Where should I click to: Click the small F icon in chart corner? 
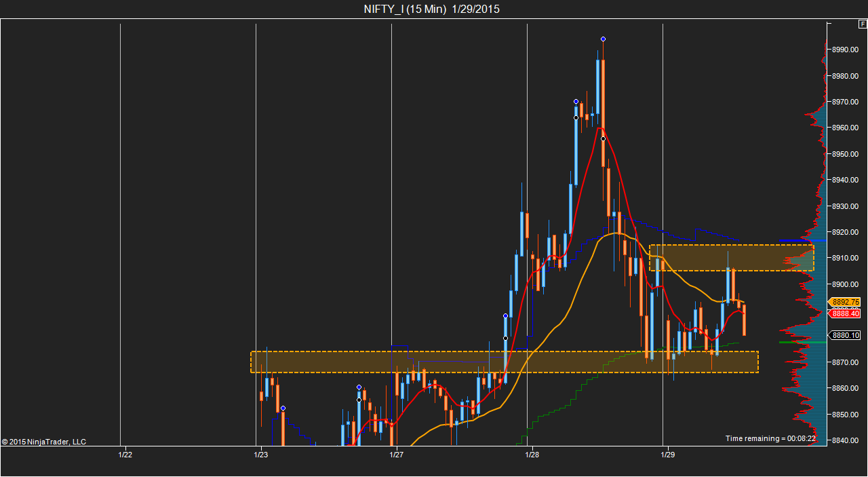point(863,24)
